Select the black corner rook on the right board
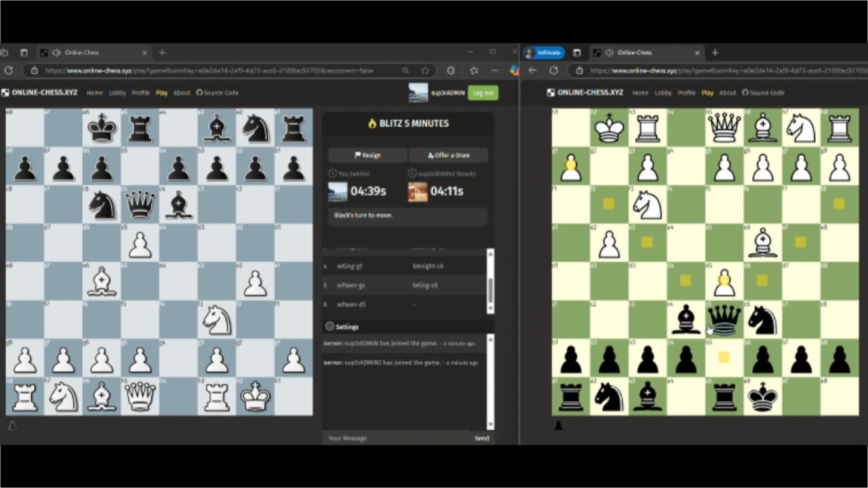This screenshot has height=488, width=868. click(x=571, y=396)
